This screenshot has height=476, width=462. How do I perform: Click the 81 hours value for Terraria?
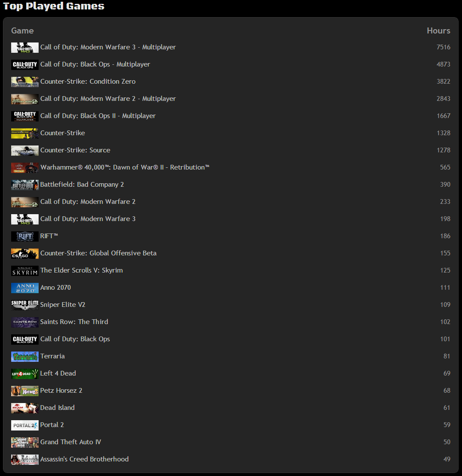click(447, 356)
